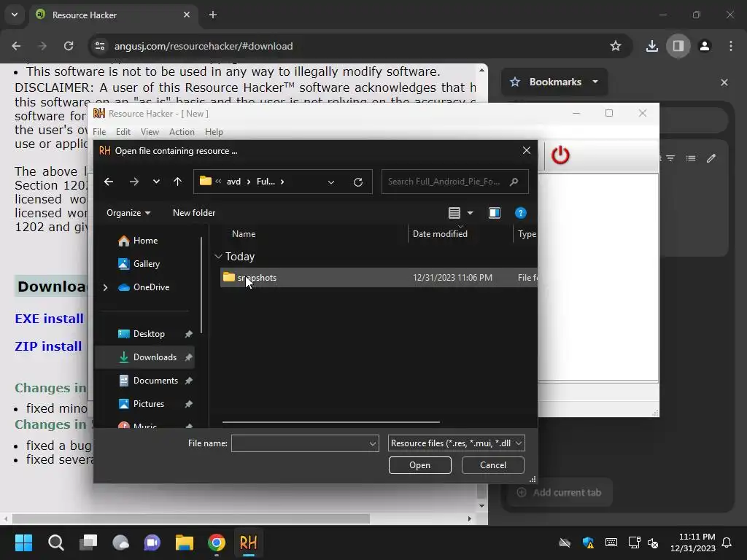Open the Organize menu
This screenshot has height=560, width=747.
click(128, 213)
